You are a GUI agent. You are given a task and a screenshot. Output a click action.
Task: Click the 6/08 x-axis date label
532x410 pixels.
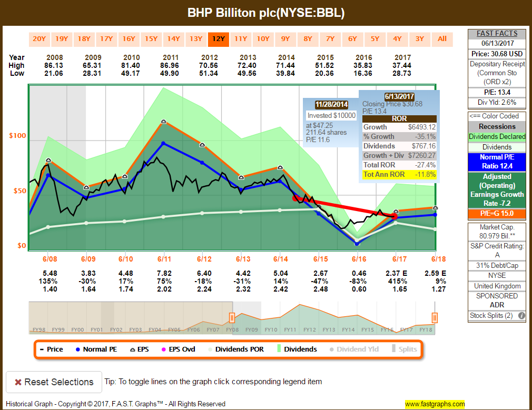[x=50, y=259]
